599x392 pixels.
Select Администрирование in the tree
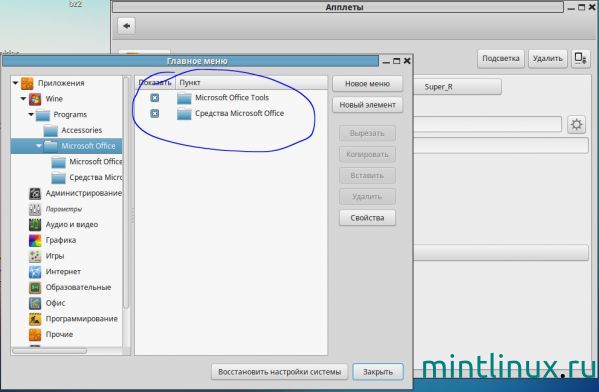[84, 193]
